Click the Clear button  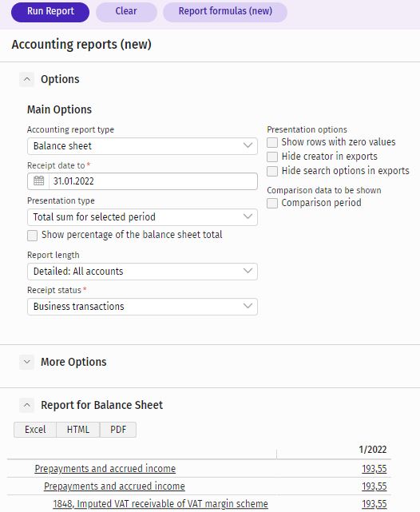click(x=126, y=12)
